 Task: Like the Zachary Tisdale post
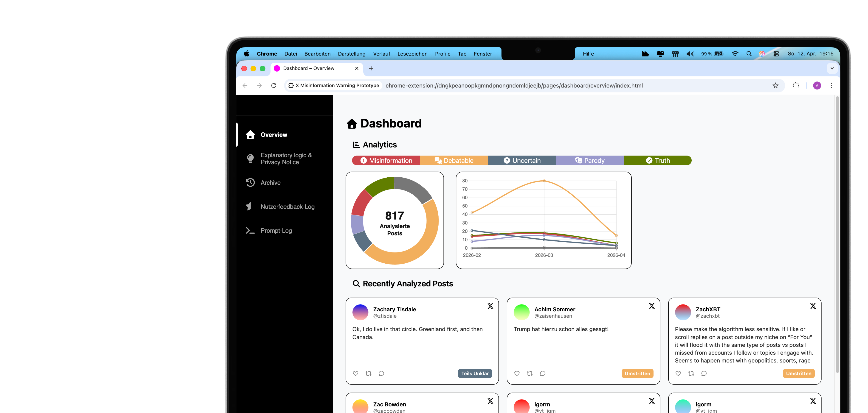(355, 373)
